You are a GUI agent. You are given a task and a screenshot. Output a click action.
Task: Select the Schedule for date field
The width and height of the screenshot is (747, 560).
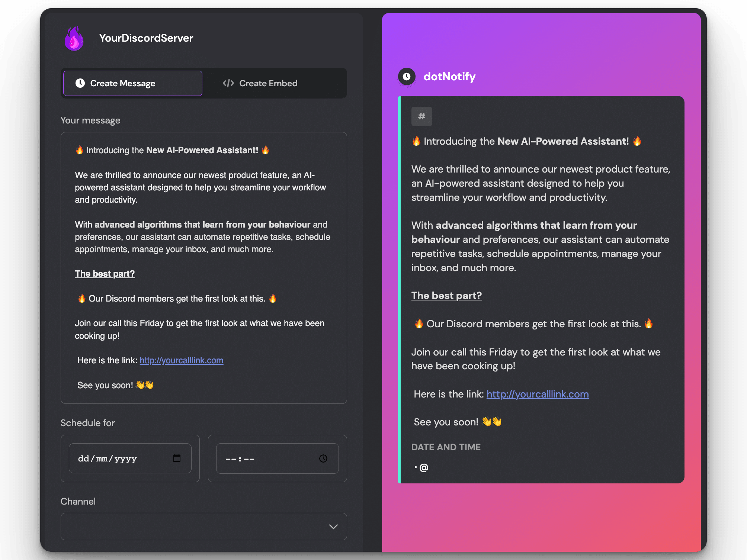point(130,458)
